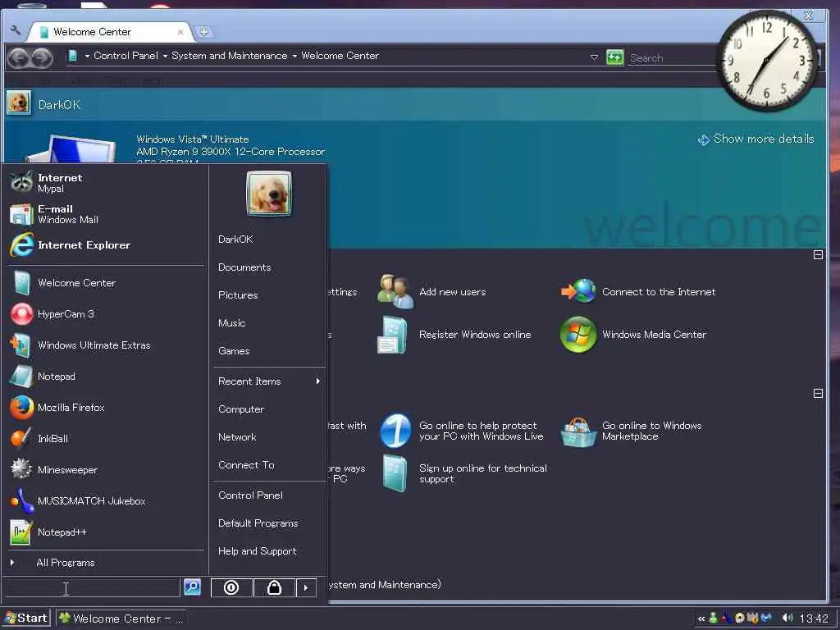Open Notepad++
Viewport: 840px width, 630px height.
click(x=48, y=532)
